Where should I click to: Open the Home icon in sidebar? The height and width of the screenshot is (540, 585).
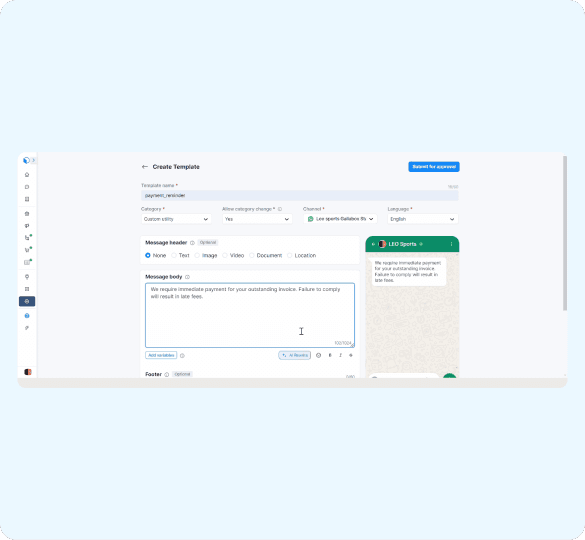point(27,175)
